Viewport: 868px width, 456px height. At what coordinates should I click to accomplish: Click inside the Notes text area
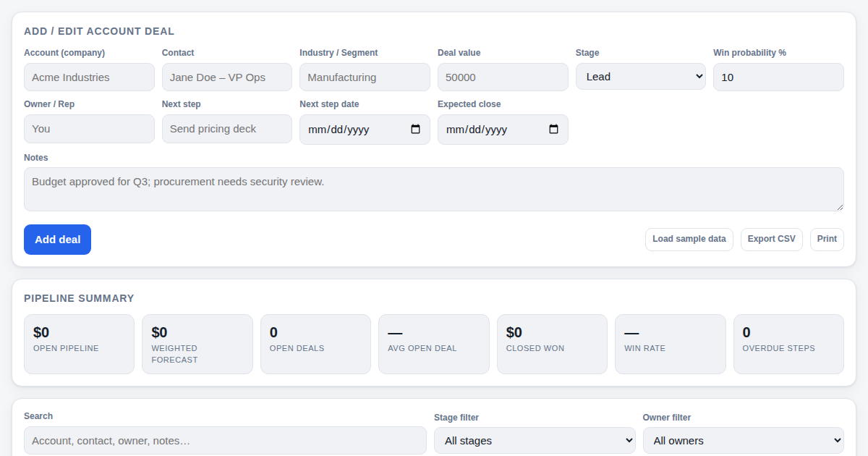coord(434,190)
